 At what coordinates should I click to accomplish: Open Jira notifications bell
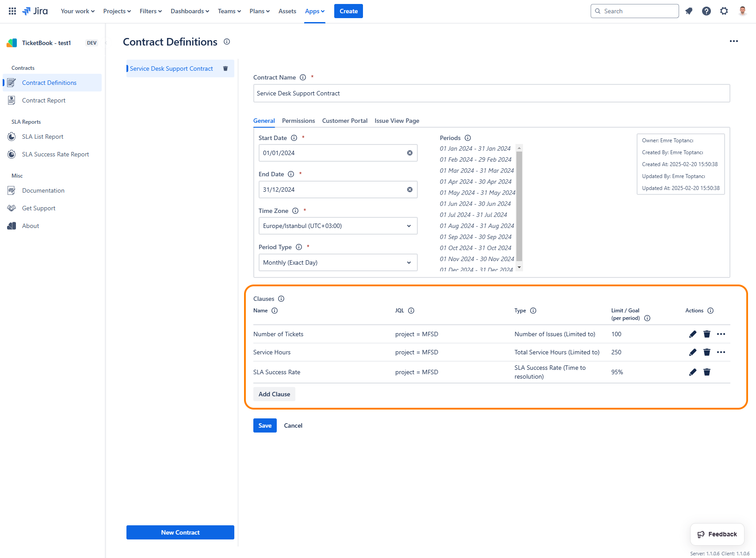(688, 11)
